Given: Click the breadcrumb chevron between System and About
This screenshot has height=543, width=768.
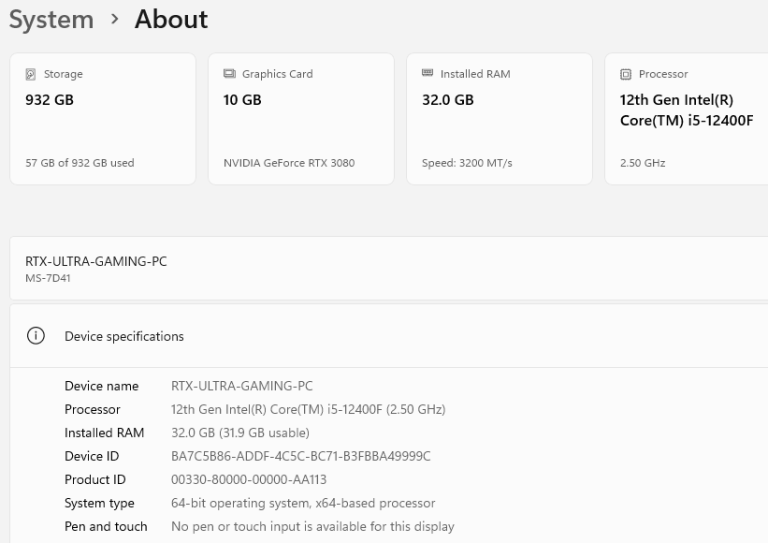Looking at the screenshot, I should tap(115, 20).
